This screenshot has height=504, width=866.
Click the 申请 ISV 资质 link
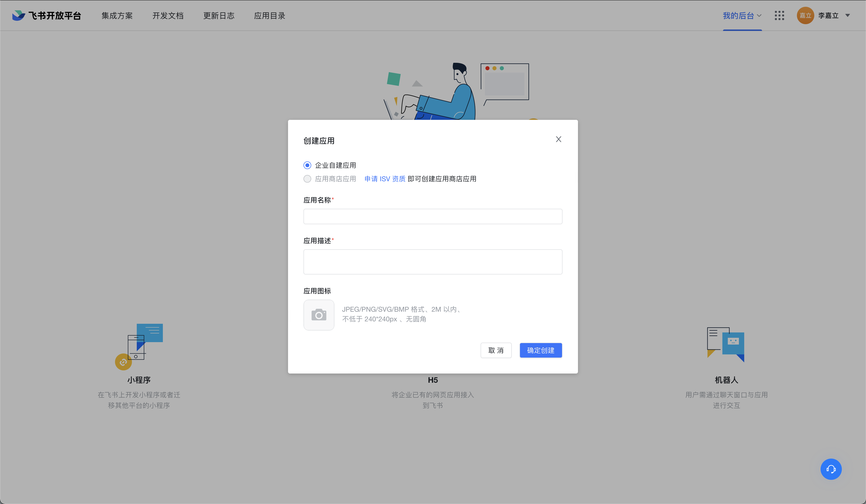[384, 179]
